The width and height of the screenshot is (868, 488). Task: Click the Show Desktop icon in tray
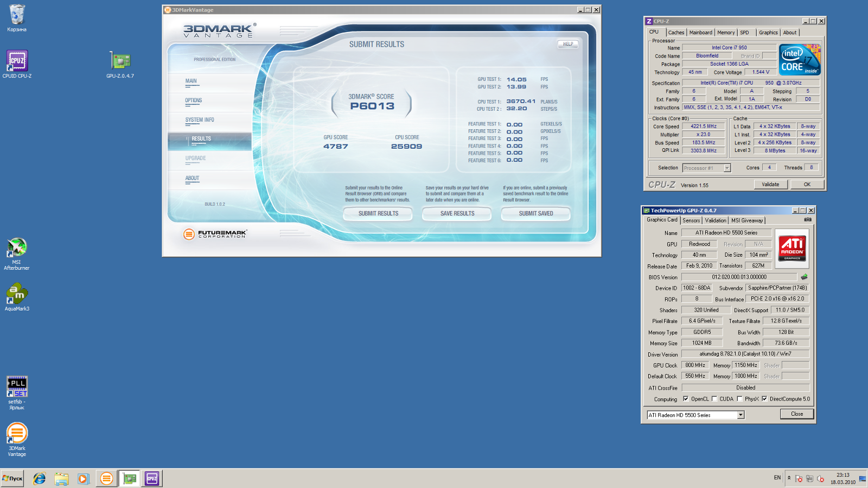coord(863,478)
